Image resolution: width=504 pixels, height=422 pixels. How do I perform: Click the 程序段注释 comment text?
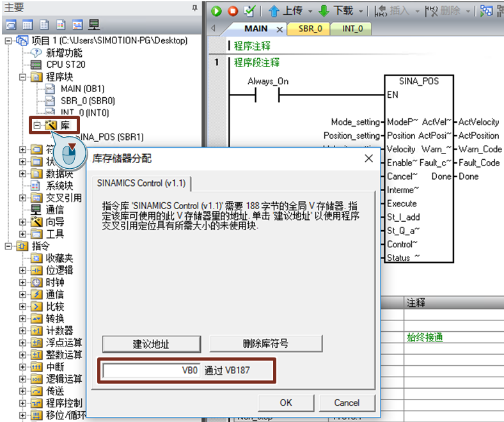257,63
